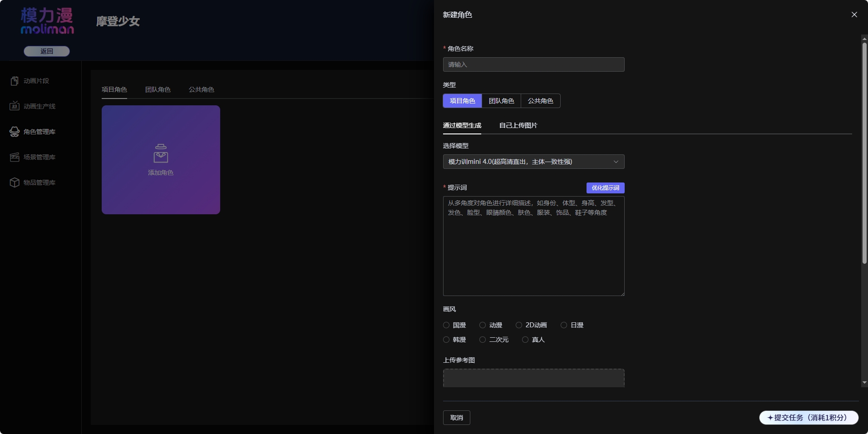
Task: Click the panel vertical scrollbar
Action: [x=864, y=153]
